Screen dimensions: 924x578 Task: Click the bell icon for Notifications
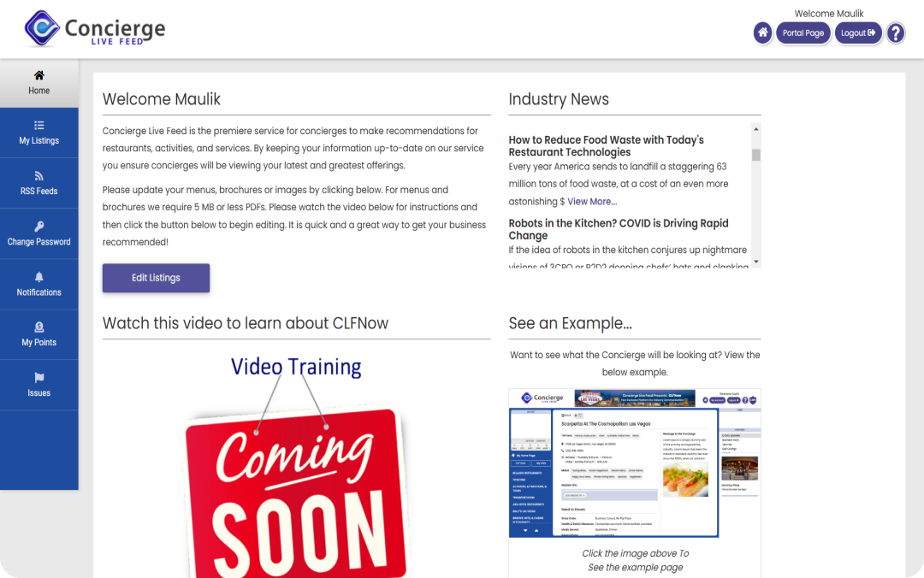click(38, 277)
